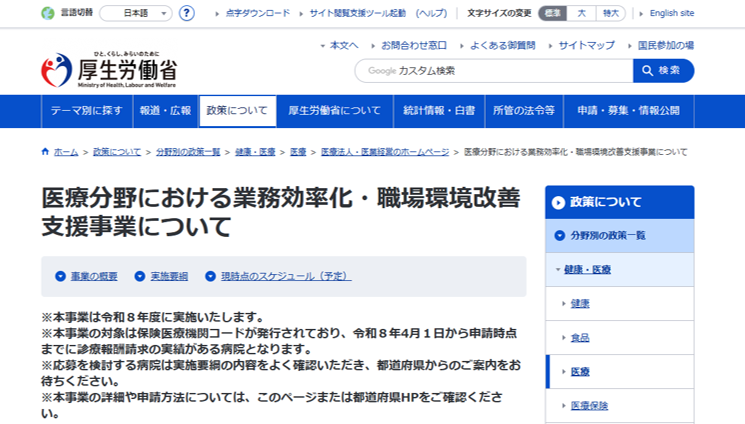Open sidebar 医療保険 link

pos(589,405)
